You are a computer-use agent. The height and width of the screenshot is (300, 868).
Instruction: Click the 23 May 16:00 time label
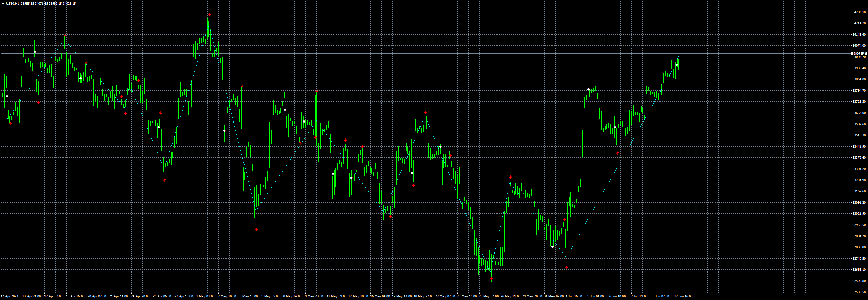[x=467, y=296]
